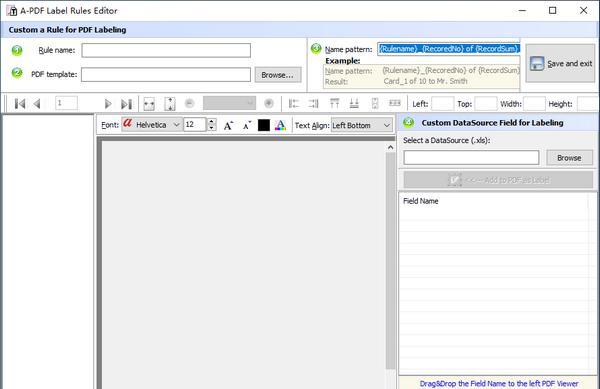Align selected labels left
Screen dimensions: 600x389
coord(293,103)
